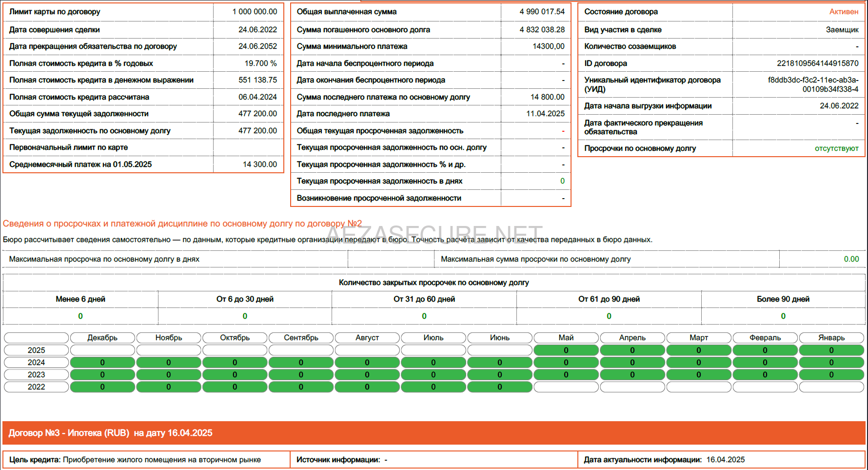Click 'Дата окончания беспроцентного периода' label
The width and height of the screenshot is (868, 470).
[371, 80]
